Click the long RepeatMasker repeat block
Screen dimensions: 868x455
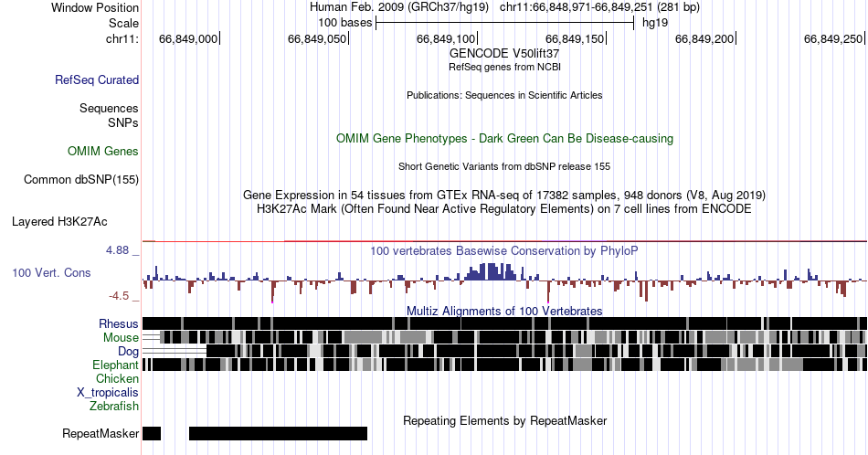(278, 433)
